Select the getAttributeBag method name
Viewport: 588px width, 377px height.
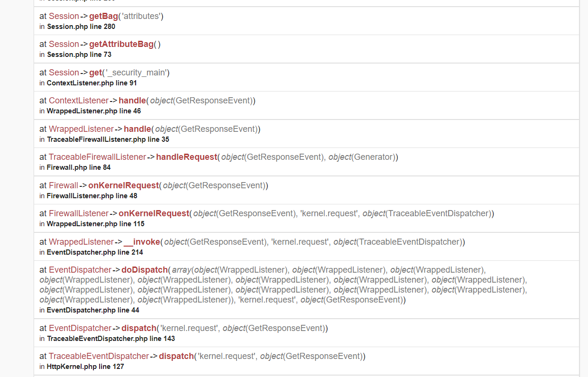coord(121,44)
